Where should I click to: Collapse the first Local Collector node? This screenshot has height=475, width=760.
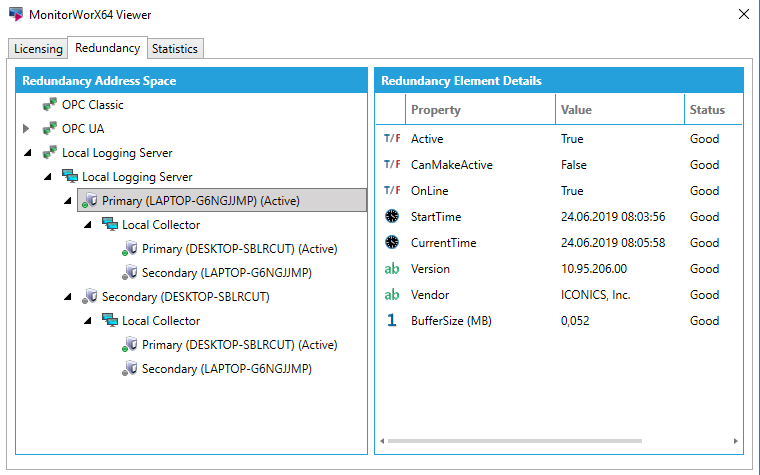pyautogui.click(x=87, y=224)
